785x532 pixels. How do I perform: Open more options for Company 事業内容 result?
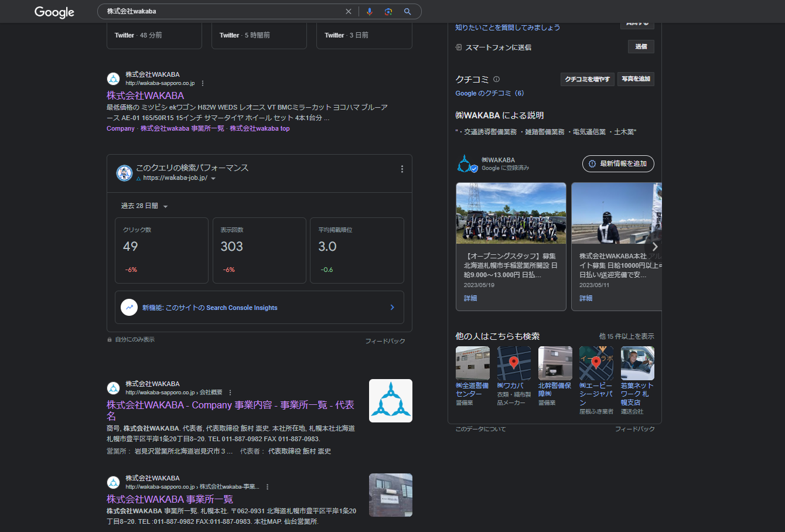click(230, 393)
